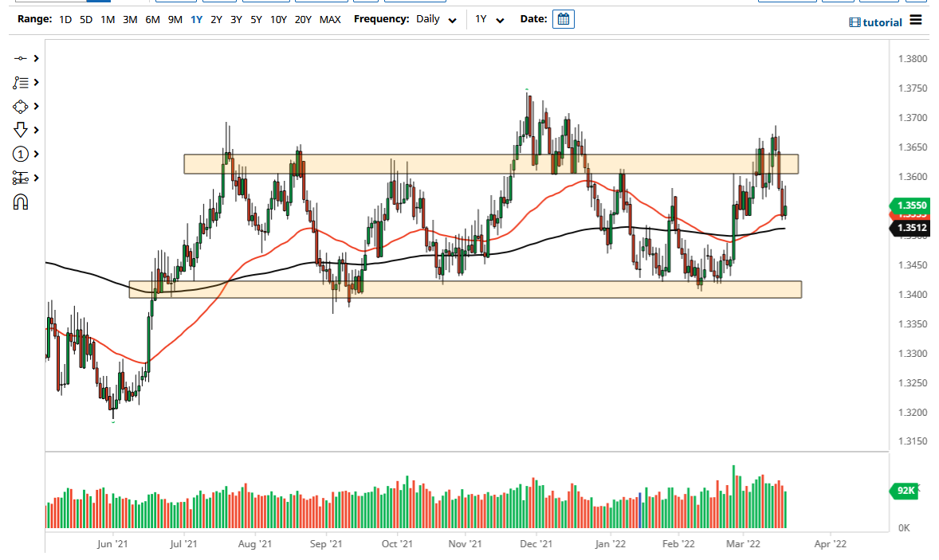The height and width of the screenshot is (560, 939).
Task: Open the chart hamburger menu
Action: coord(915,21)
